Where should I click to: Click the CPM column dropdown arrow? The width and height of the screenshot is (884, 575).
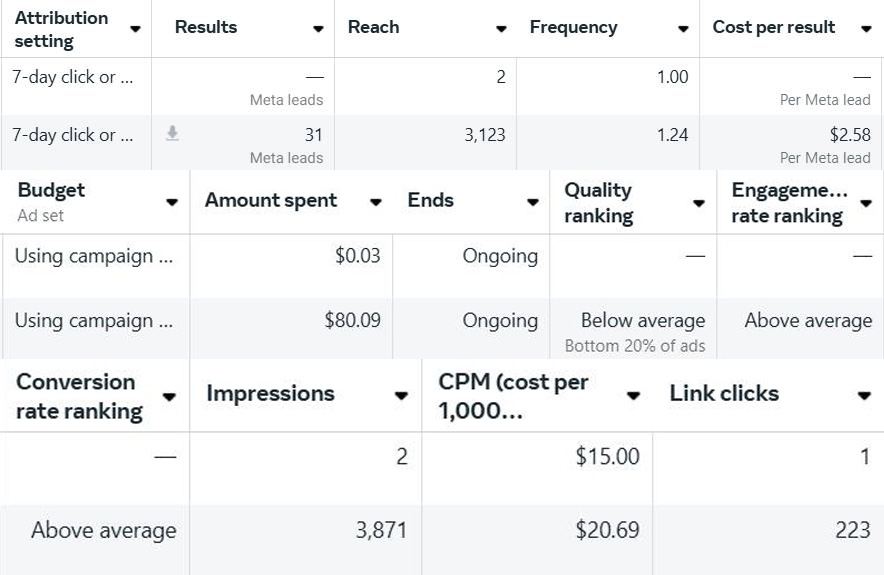(633, 396)
